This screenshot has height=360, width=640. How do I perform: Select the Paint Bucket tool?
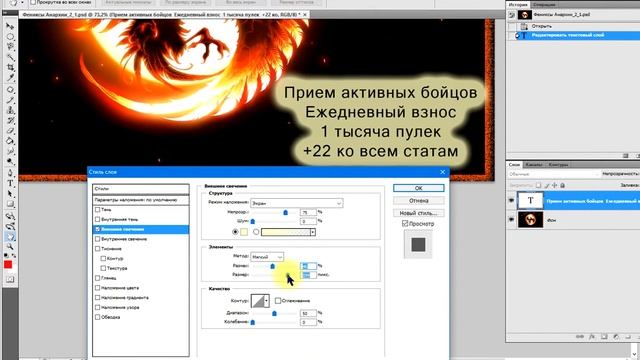pos(10,141)
